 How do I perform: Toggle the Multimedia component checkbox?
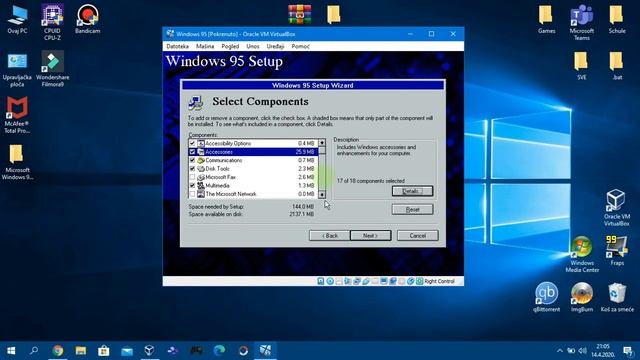192,186
